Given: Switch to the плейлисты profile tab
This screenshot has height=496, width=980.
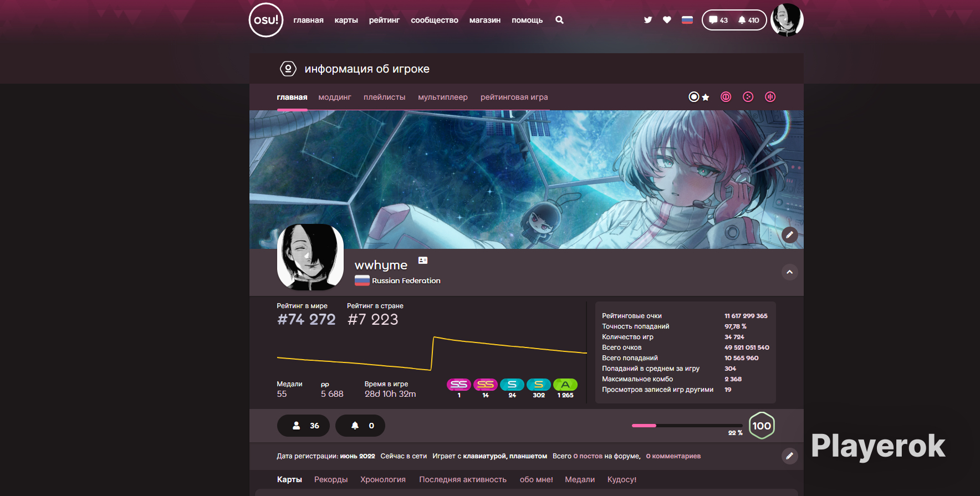Looking at the screenshot, I should 385,97.
